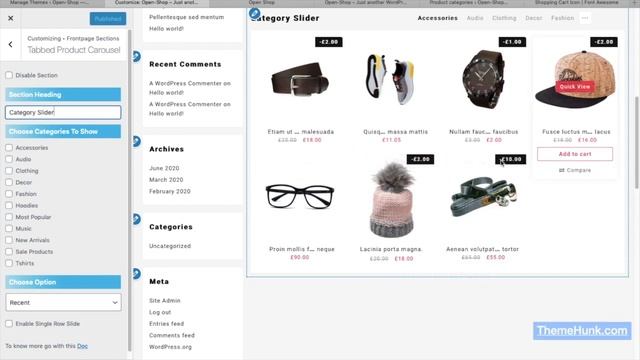640x360 pixels.
Task: Open the running shoes product thumbnail
Action: tap(391, 80)
